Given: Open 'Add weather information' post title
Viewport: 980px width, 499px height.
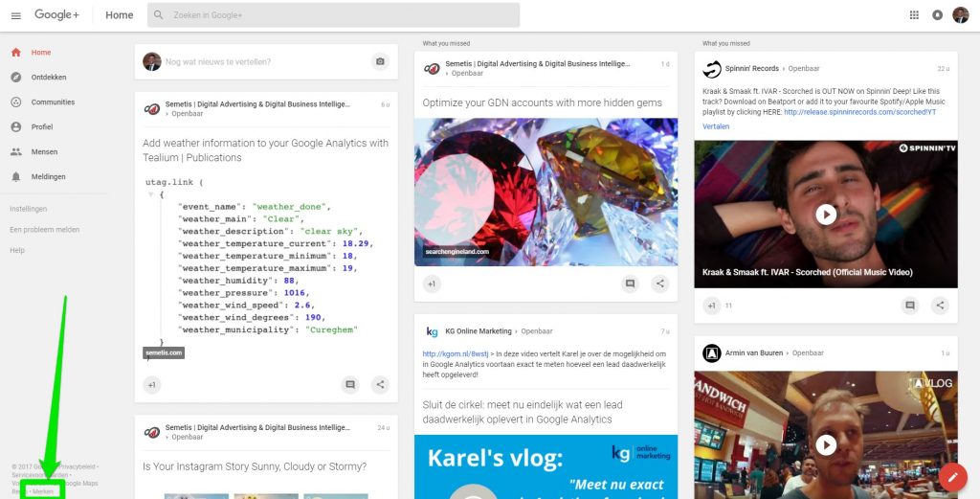Looking at the screenshot, I should 266,150.
